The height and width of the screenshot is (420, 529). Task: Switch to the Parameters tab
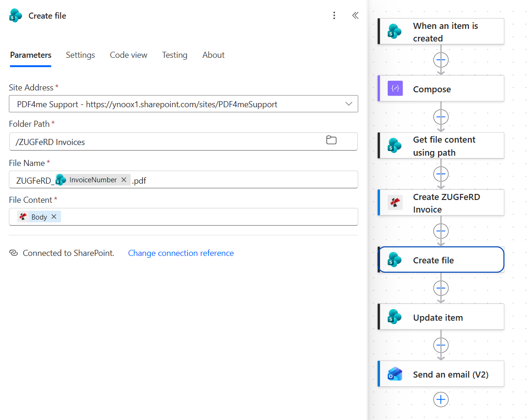(x=31, y=55)
